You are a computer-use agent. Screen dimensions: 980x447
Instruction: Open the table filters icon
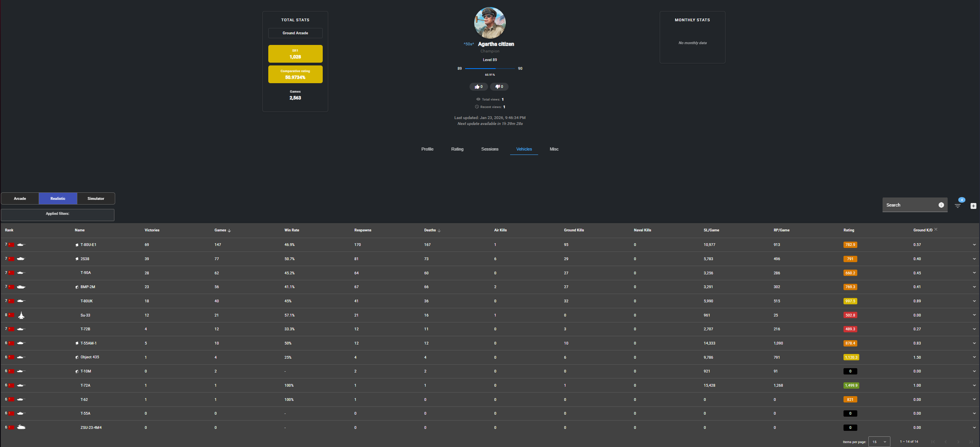(x=958, y=206)
